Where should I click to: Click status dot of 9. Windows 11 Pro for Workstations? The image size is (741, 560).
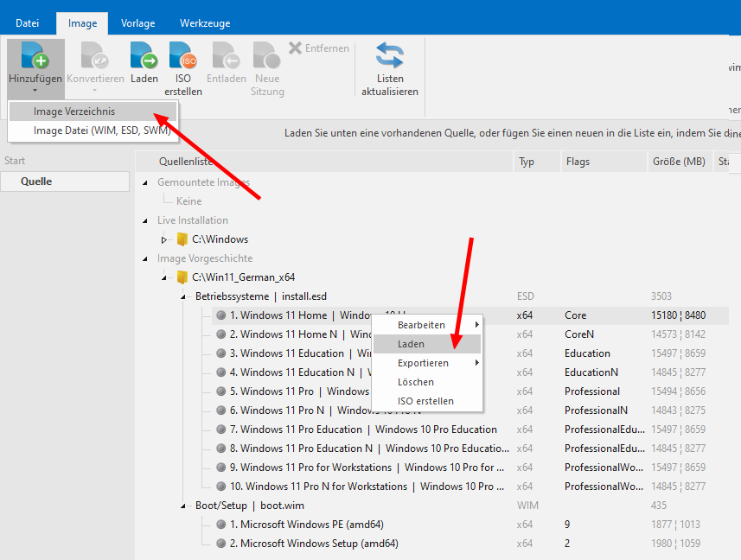220,467
